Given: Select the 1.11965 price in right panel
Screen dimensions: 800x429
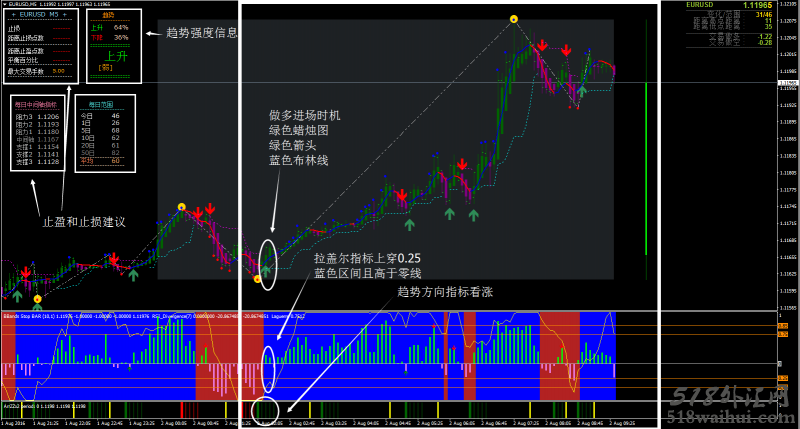Looking at the screenshot, I should (757, 5).
